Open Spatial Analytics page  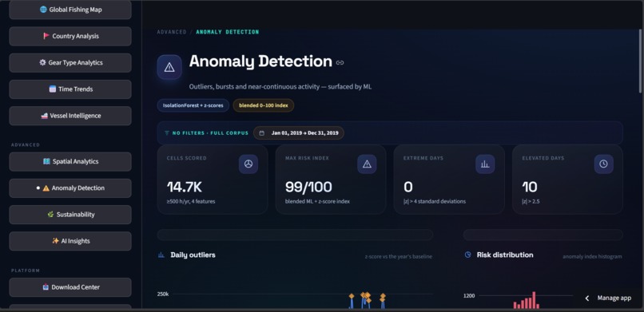click(70, 161)
